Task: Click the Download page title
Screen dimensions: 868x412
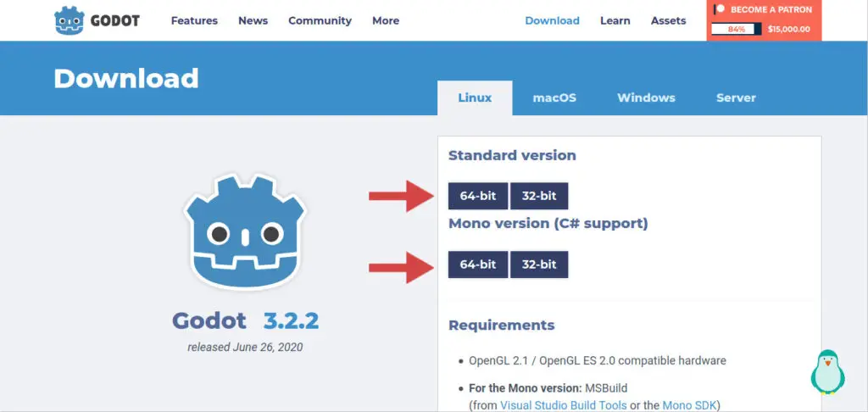Action: [126, 79]
